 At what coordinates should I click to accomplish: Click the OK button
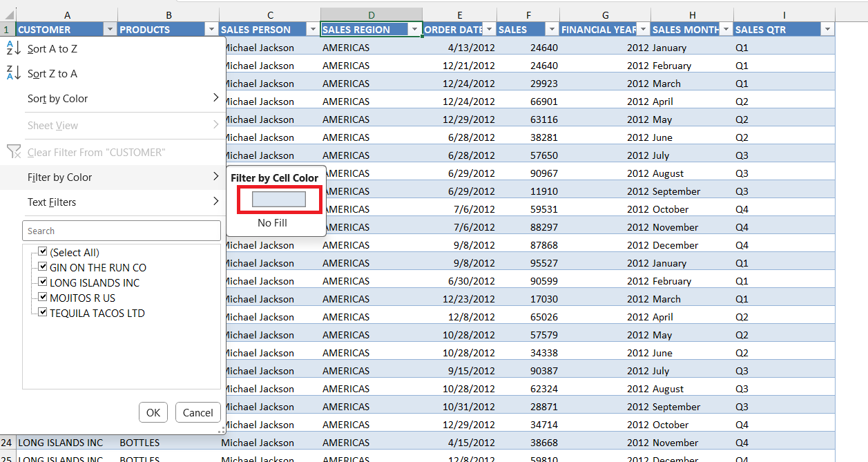tap(153, 413)
